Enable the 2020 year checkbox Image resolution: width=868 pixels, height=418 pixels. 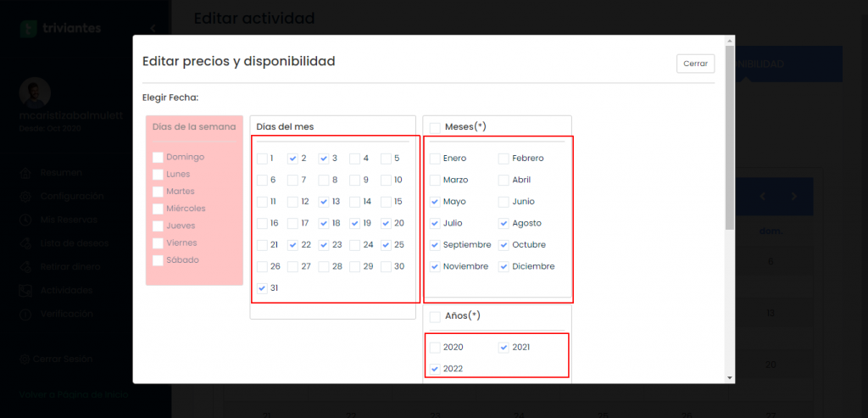coord(435,347)
